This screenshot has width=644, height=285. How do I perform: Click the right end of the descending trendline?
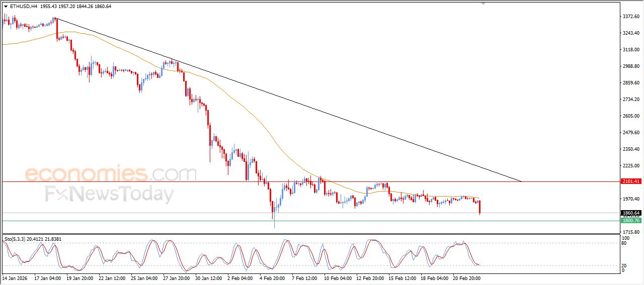pos(521,181)
